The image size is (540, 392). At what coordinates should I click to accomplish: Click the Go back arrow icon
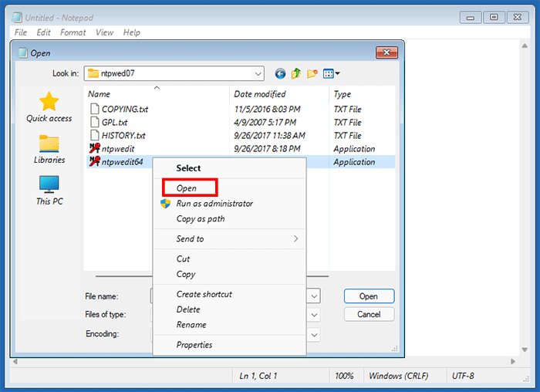point(280,74)
